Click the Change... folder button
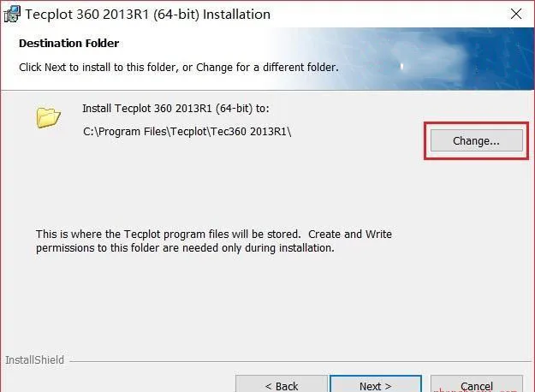This screenshot has height=392, width=535. 476,140
